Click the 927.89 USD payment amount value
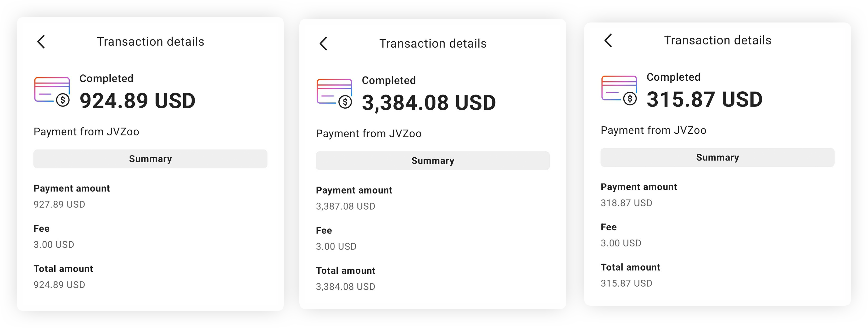Image resolution: width=868 pixels, height=328 pixels. pyautogui.click(x=59, y=204)
